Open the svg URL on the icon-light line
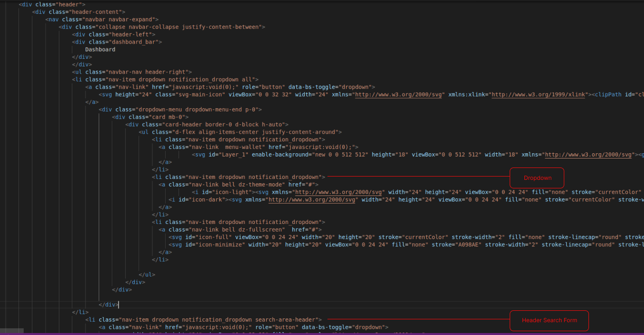This screenshot has width=644, height=335. click(x=338, y=192)
